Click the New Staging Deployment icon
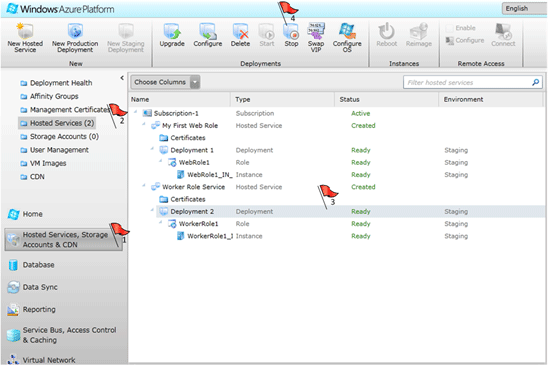 126,31
